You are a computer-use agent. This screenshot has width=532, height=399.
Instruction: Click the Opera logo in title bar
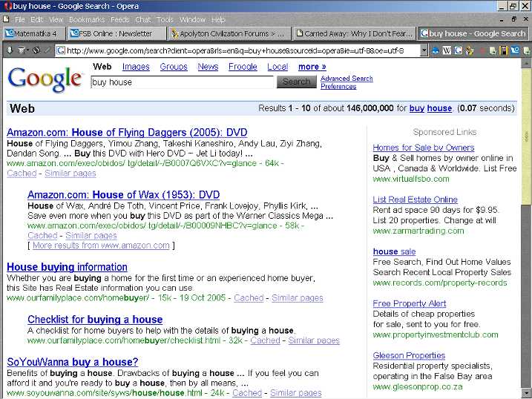click(x=6, y=6)
